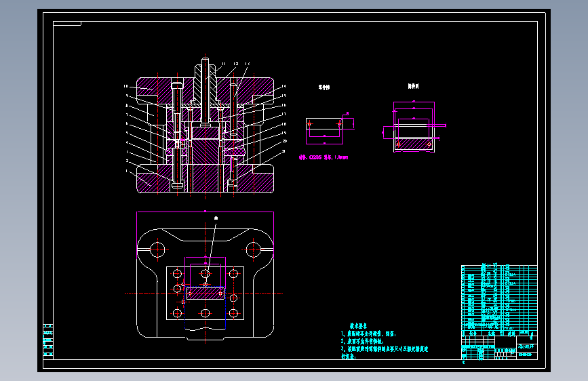Select balloon number 18 on right side
This screenshot has height=381, width=588.
click(x=284, y=124)
